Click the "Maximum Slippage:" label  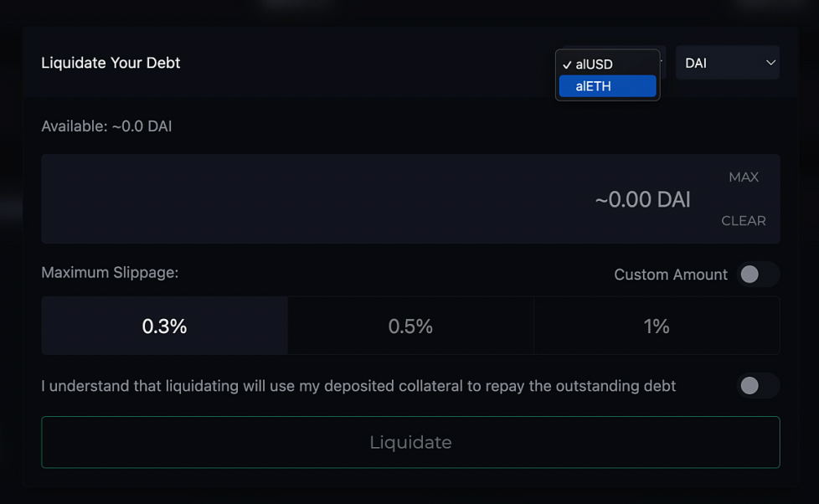[x=110, y=272]
